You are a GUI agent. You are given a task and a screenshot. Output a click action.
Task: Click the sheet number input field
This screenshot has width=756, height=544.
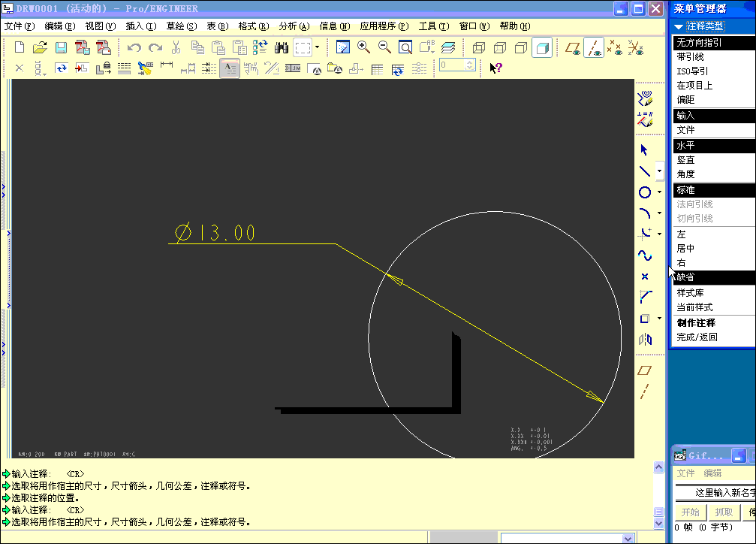click(457, 65)
